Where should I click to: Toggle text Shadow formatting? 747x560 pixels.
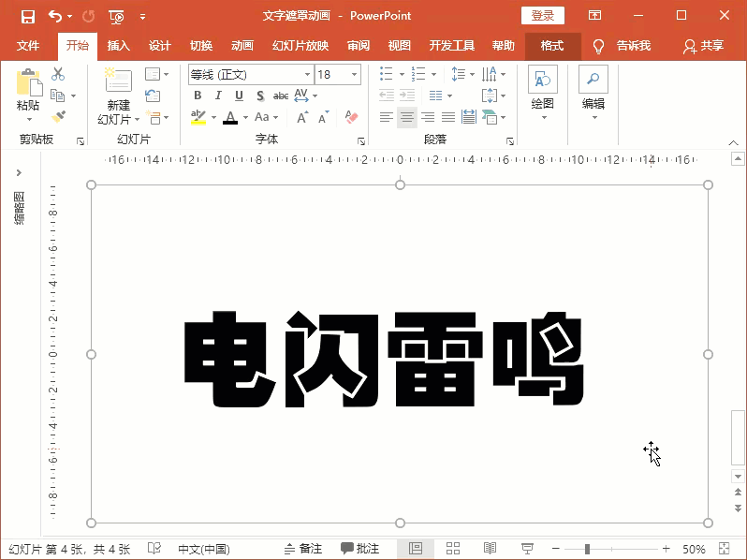(x=260, y=96)
